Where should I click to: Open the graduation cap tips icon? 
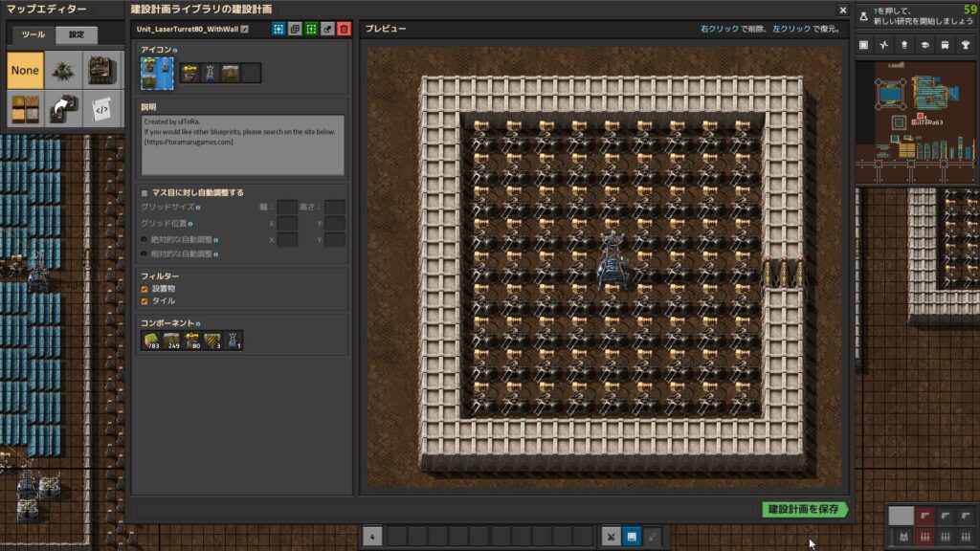(925, 45)
